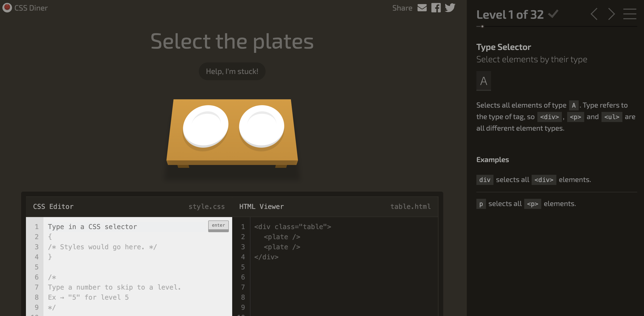Image resolution: width=644 pixels, height=316 pixels.
Task: Click the HTML Viewer header label
Action: 261,207
